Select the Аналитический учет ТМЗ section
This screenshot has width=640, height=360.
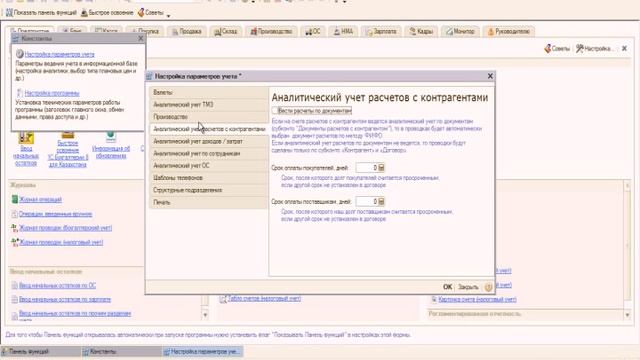209,105
